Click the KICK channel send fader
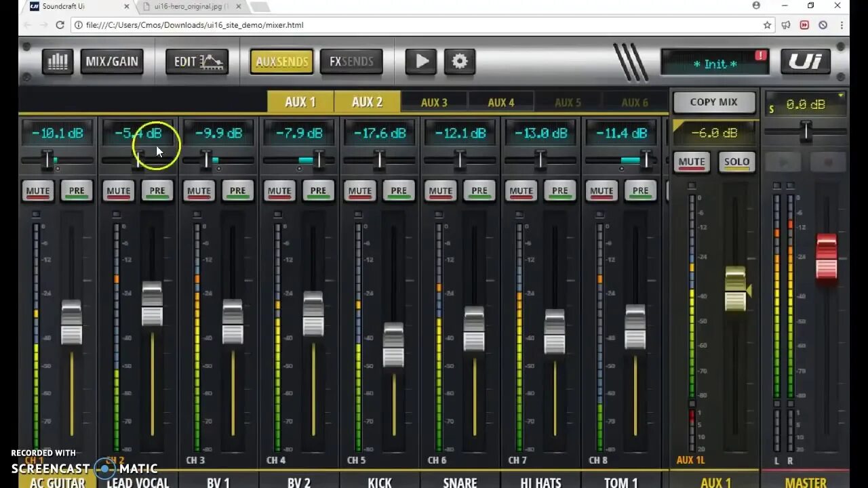 click(393, 344)
